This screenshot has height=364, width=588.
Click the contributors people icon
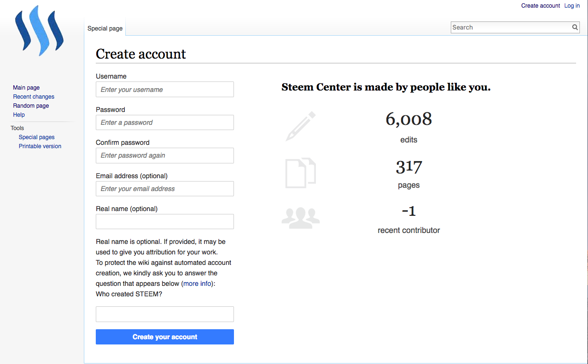click(x=301, y=218)
